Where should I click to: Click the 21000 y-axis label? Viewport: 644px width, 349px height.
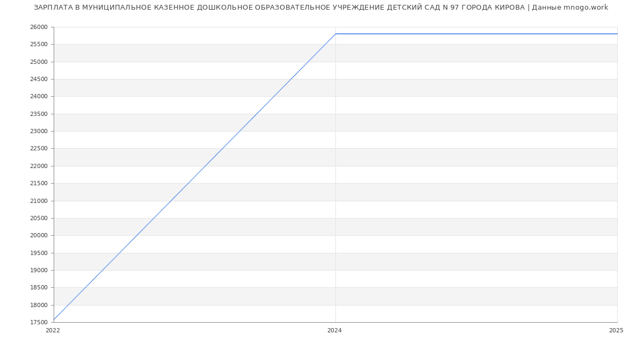point(39,201)
